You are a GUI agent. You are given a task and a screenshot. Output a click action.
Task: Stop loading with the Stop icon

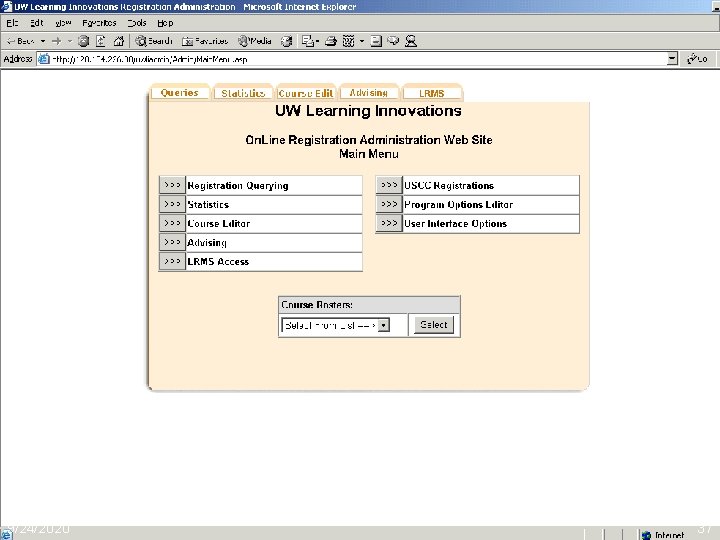tap(84, 41)
